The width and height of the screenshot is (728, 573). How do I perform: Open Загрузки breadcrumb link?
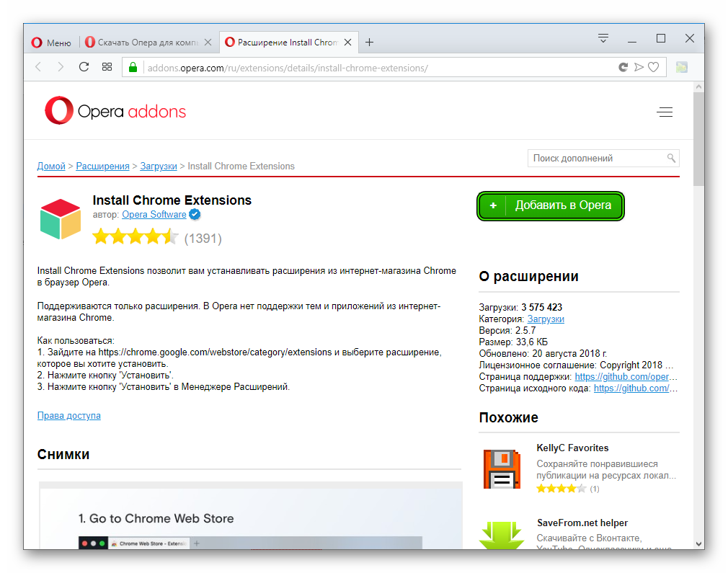click(159, 166)
